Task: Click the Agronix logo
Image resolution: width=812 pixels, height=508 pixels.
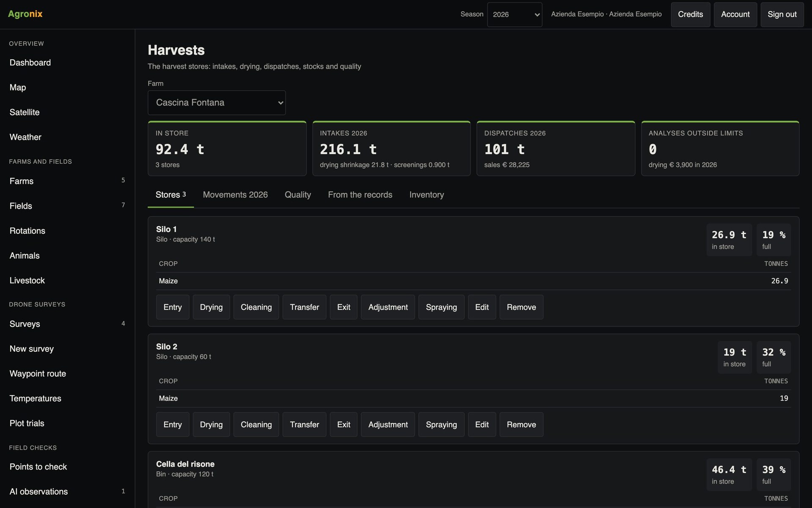Action: click(x=25, y=14)
